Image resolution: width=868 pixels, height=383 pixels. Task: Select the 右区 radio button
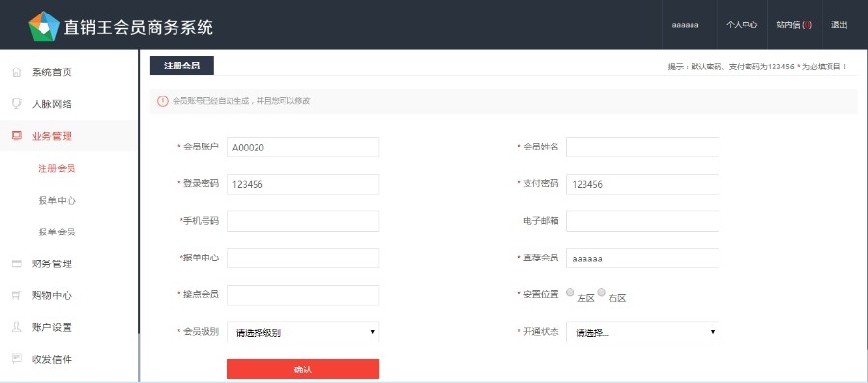[x=601, y=292]
